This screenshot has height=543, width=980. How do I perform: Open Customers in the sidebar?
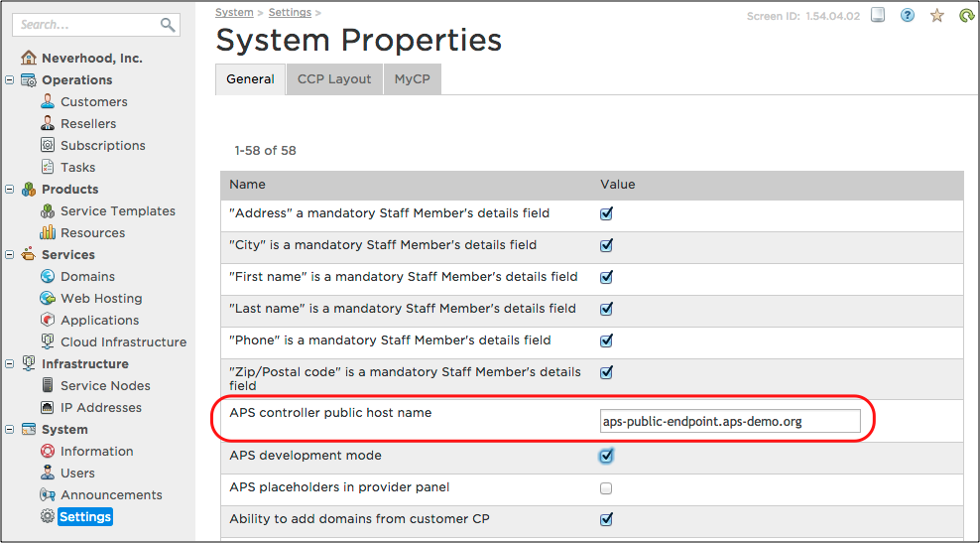(93, 102)
